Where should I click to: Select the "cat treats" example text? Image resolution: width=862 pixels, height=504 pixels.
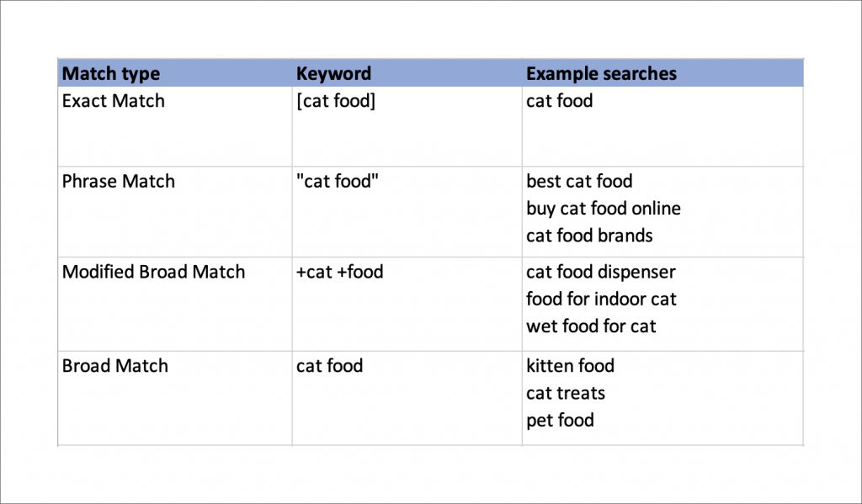(566, 393)
